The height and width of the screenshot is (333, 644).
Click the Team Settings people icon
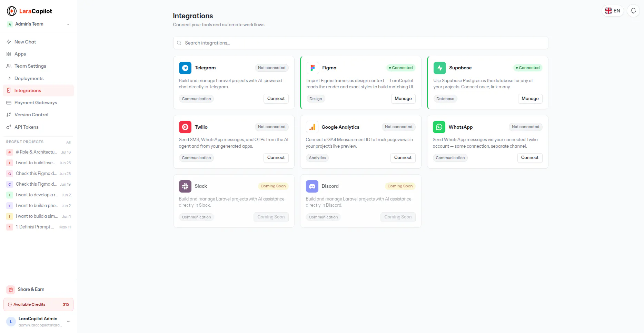[x=9, y=66]
